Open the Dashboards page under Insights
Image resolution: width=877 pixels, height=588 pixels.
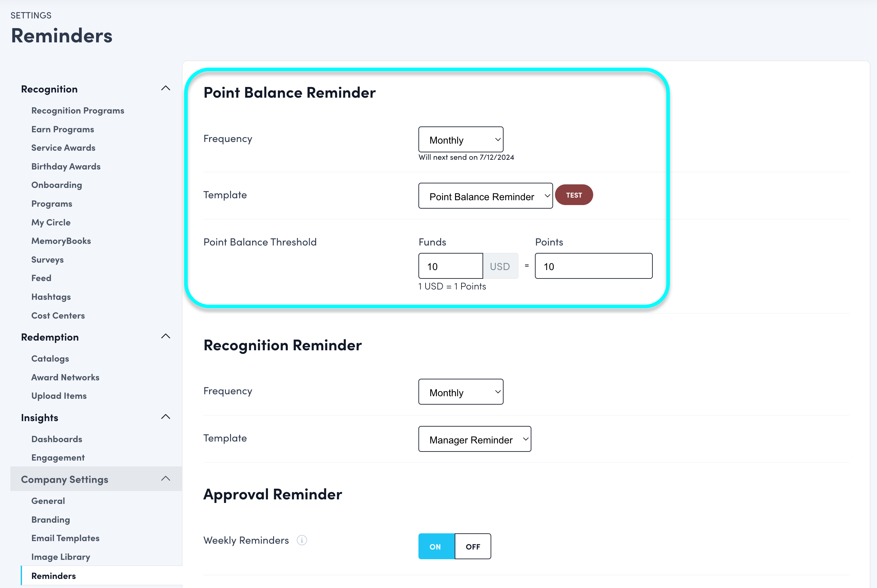coord(57,439)
